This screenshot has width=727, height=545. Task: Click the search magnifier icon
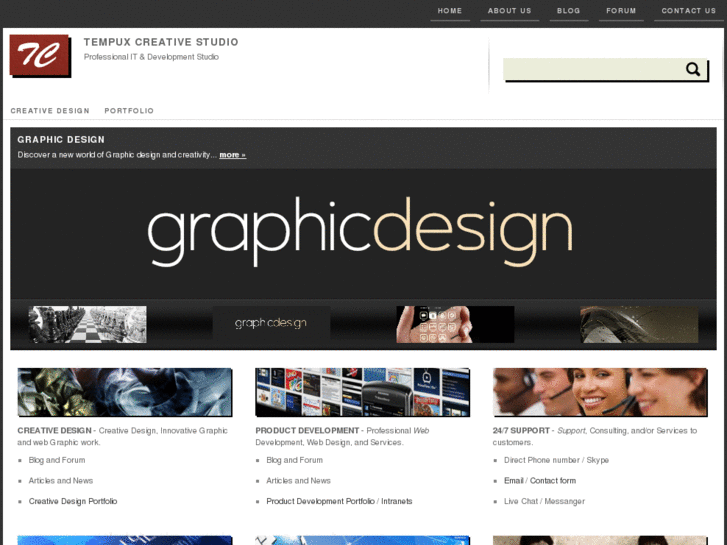coord(693,69)
